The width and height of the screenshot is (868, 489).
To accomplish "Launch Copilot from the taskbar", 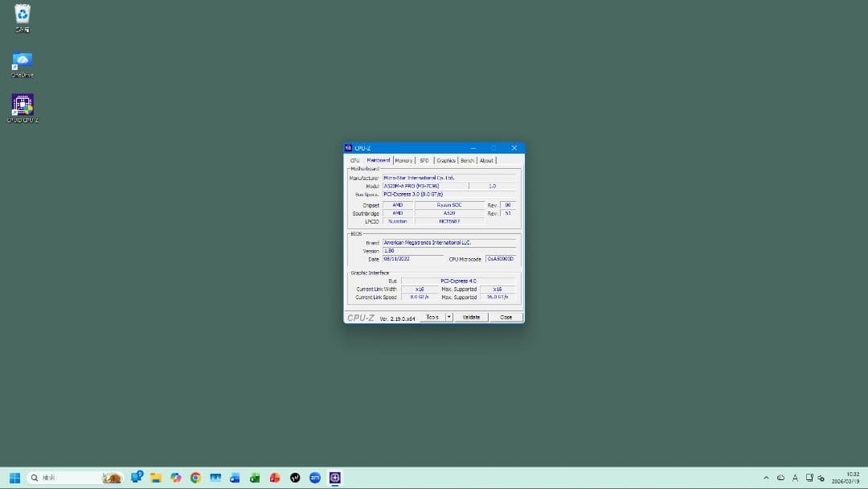I will (176, 478).
